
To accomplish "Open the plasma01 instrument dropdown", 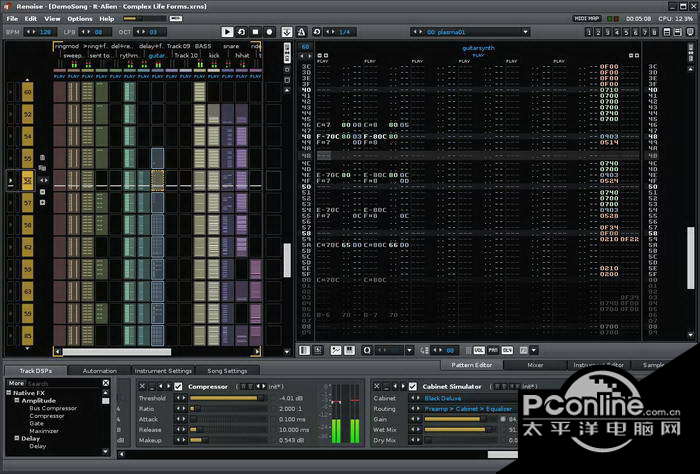I will [525, 32].
